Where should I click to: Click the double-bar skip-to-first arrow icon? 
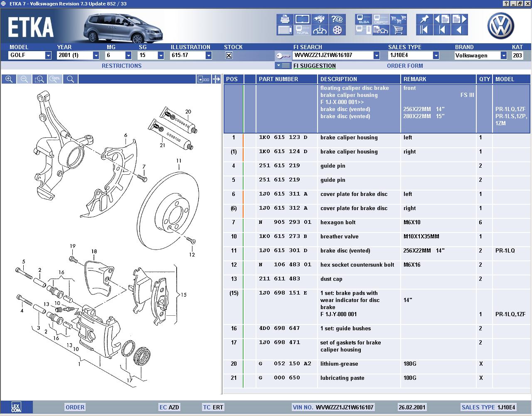pyautogui.click(x=424, y=30)
